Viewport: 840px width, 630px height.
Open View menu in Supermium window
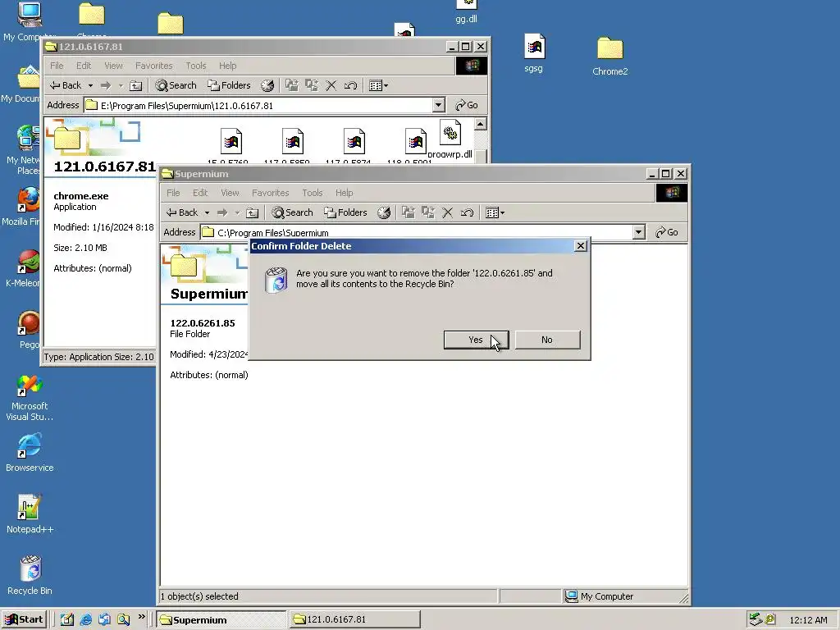(x=230, y=193)
